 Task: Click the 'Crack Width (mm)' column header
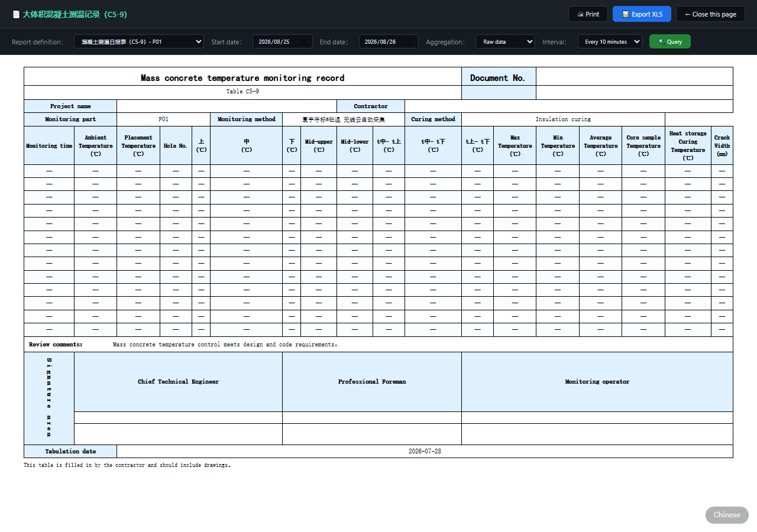(722, 145)
